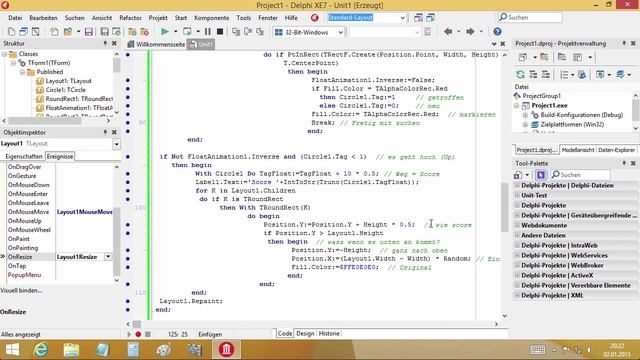
Task: Click the red Delphi taskbar icon
Action: pos(226,349)
